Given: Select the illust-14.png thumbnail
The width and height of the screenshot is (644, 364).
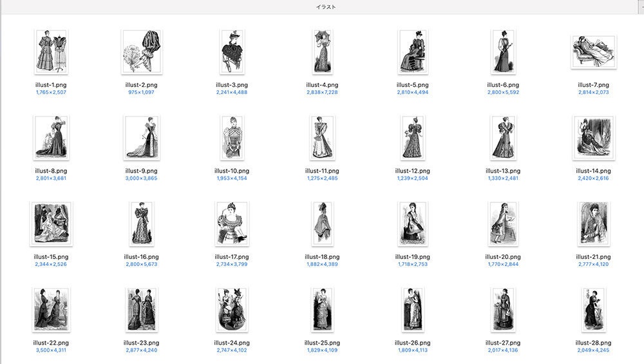Looking at the screenshot, I should (x=594, y=138).
